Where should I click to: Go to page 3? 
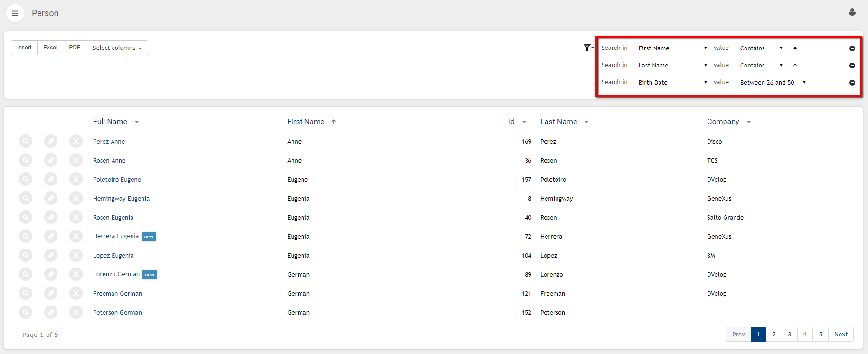coord(790,334)
